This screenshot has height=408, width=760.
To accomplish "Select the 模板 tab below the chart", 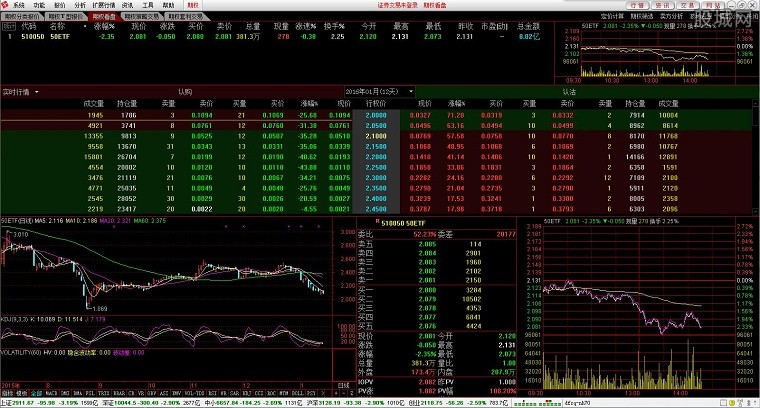I will point(22,393).
